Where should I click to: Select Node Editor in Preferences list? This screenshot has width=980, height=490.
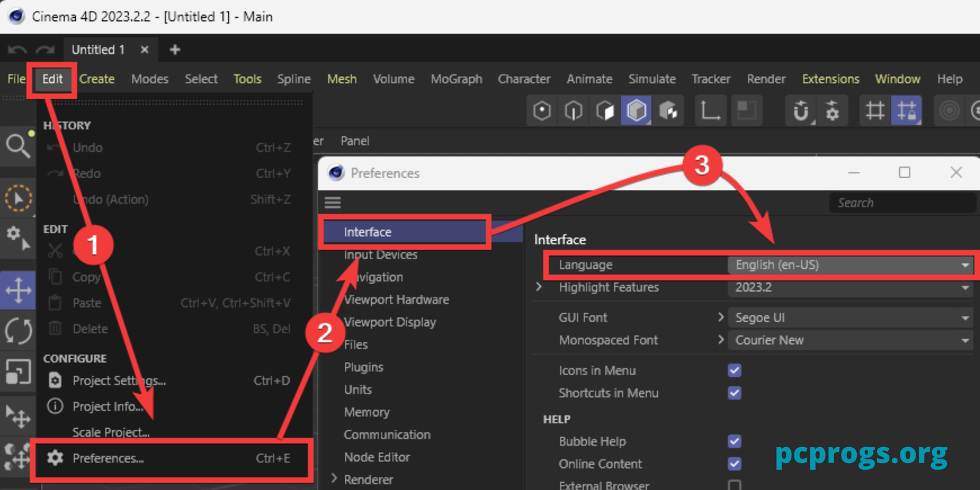377,457
